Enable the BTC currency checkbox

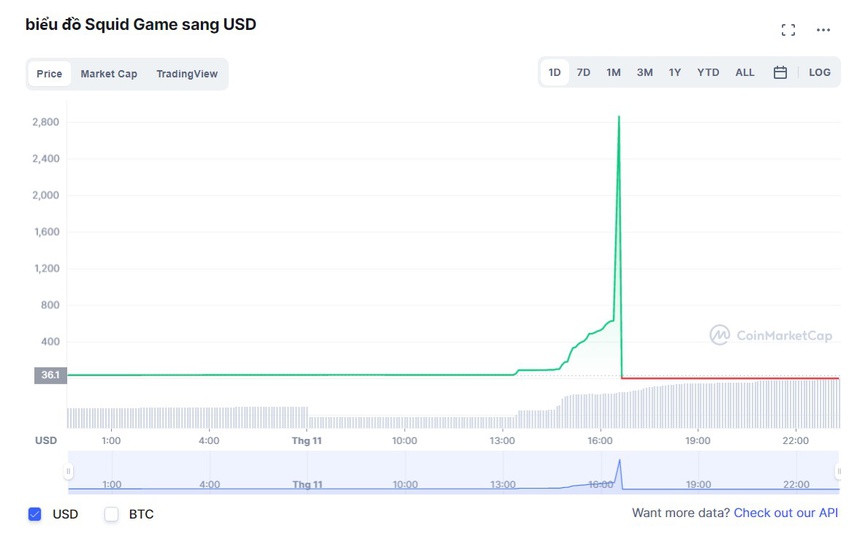tap(112, 514)
